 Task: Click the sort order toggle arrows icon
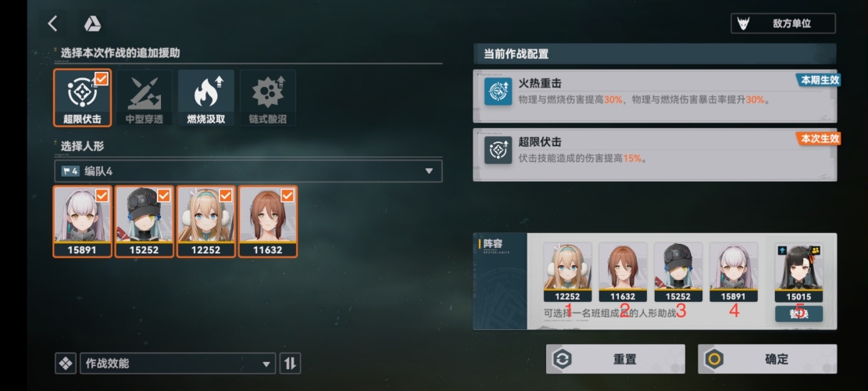coord(290,364)
